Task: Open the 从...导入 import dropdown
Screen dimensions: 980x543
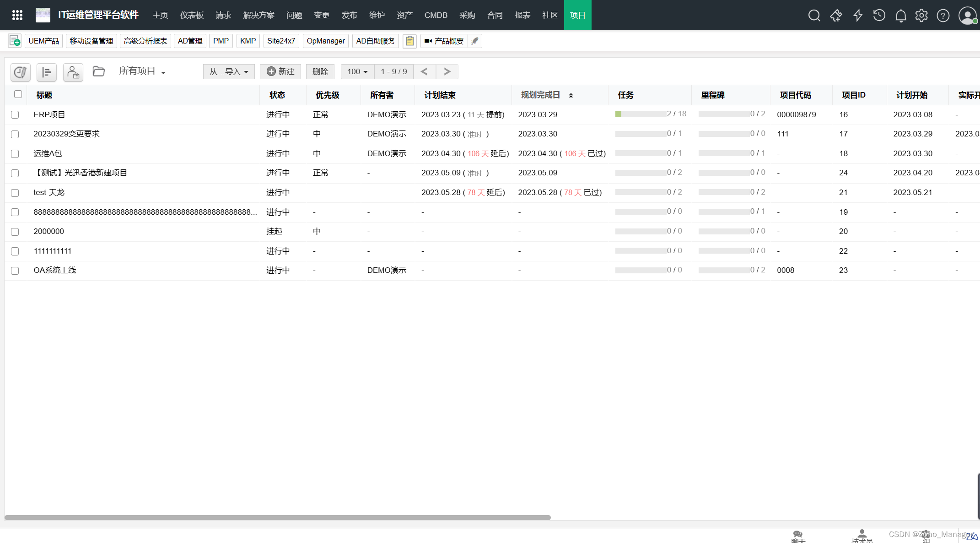Action: (x=229, y=71)
